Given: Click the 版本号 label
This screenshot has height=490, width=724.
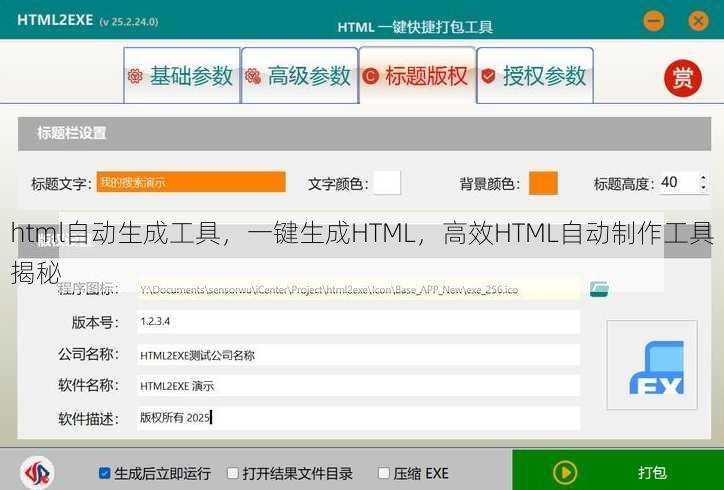Looking at the screenshot, I should 95,322.
